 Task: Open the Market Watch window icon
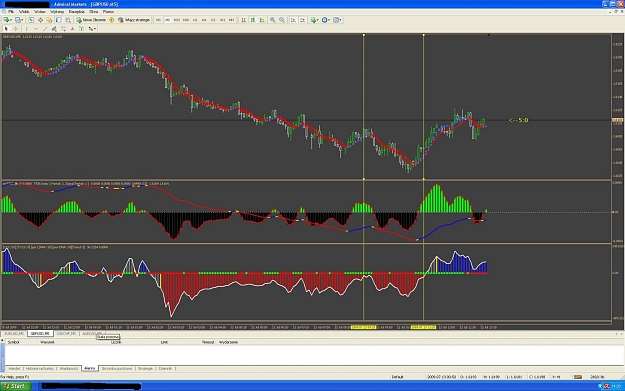31,20
